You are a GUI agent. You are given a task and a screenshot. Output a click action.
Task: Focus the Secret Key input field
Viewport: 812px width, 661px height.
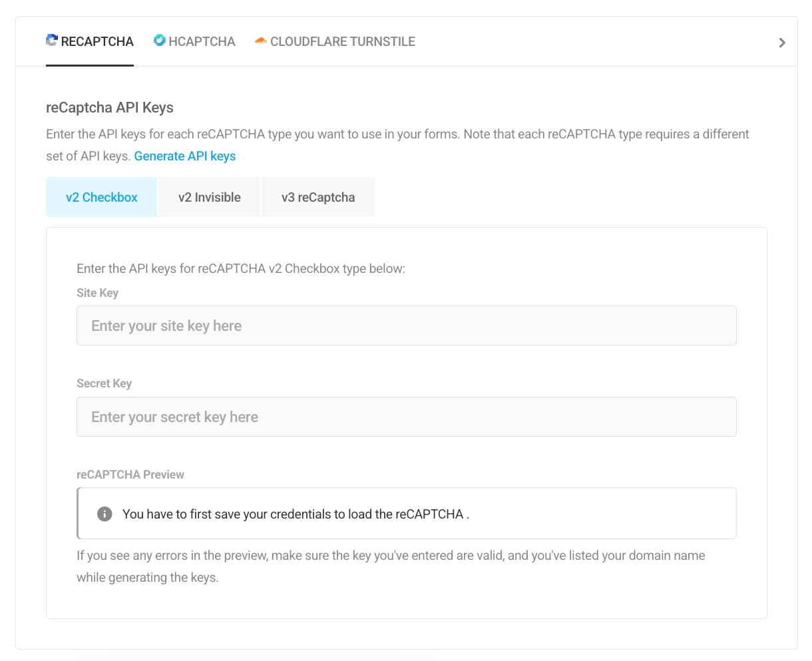point(407,417)
